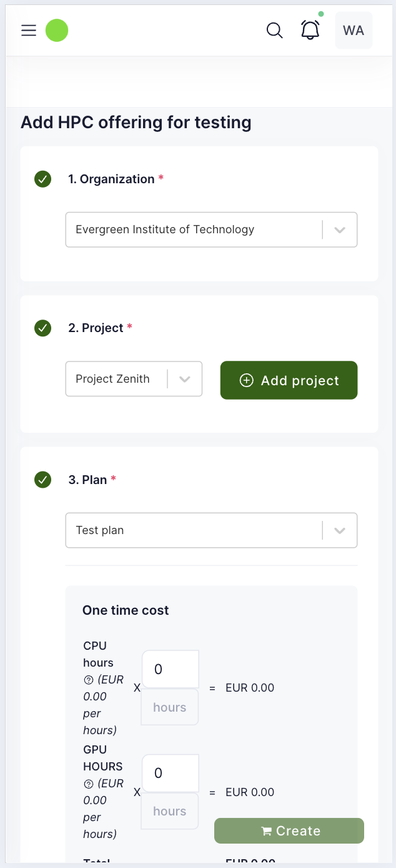
Task: Click the Project step checkmark icon
Action: 42,328
